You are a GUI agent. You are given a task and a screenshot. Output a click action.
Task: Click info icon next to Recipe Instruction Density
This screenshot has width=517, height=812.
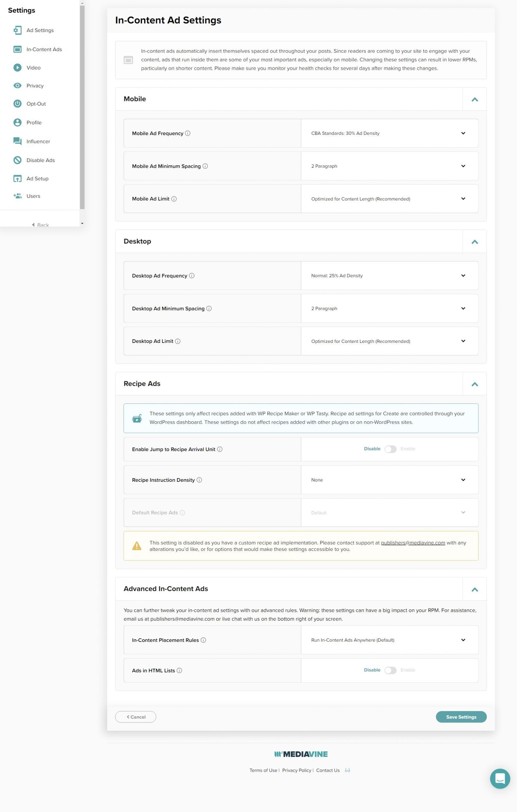coord(199,480)
